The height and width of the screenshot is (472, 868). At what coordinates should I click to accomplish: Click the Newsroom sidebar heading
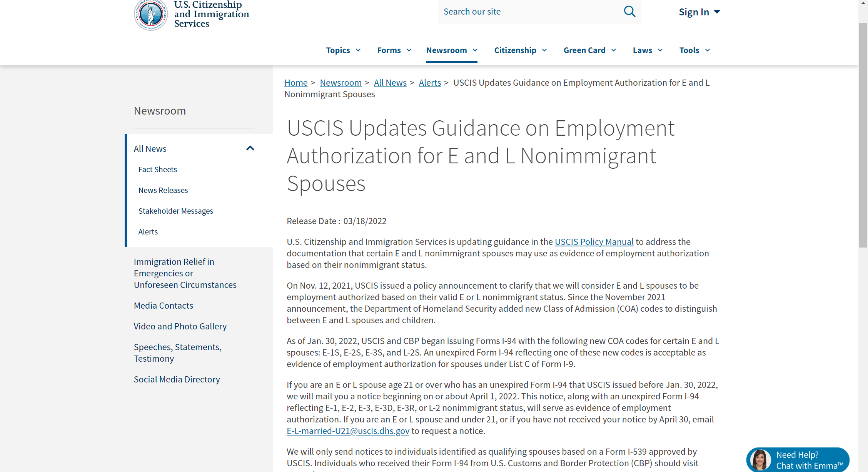[x=160, y=111]
